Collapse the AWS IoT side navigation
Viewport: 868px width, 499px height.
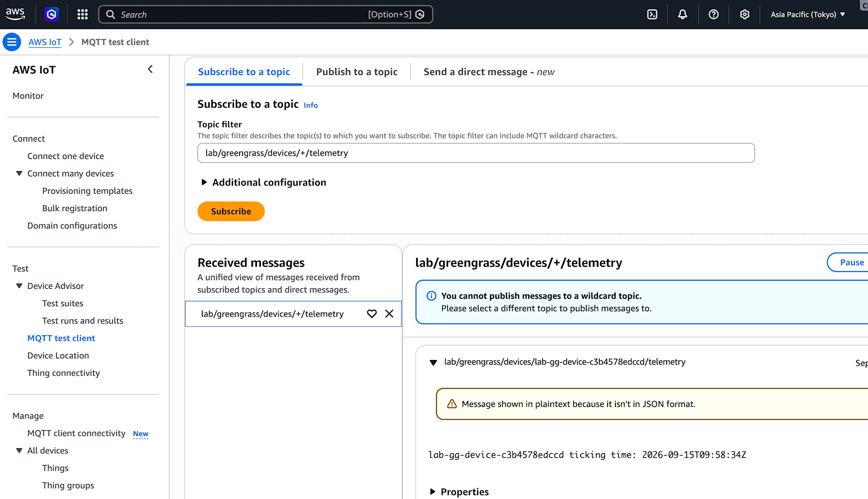150,69
